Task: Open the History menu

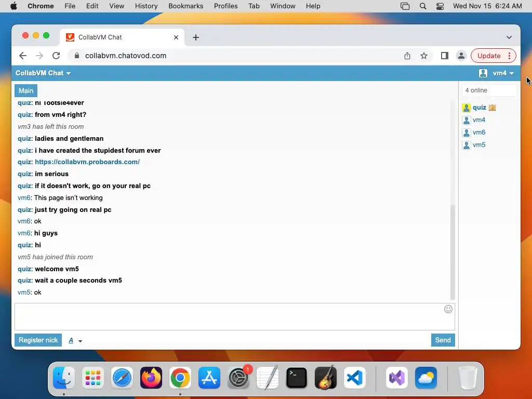Action: coord(146,6)
